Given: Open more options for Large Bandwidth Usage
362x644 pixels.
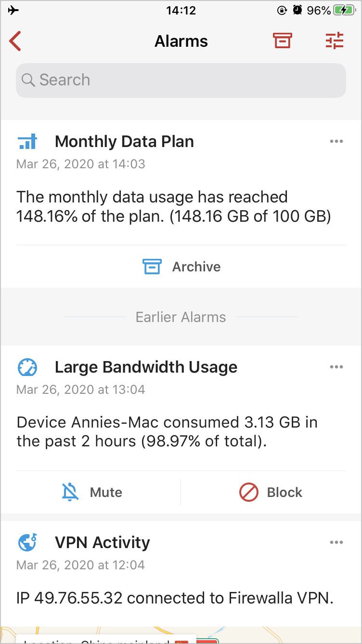Looking at the screenshot, I should [x=336, y=367].
